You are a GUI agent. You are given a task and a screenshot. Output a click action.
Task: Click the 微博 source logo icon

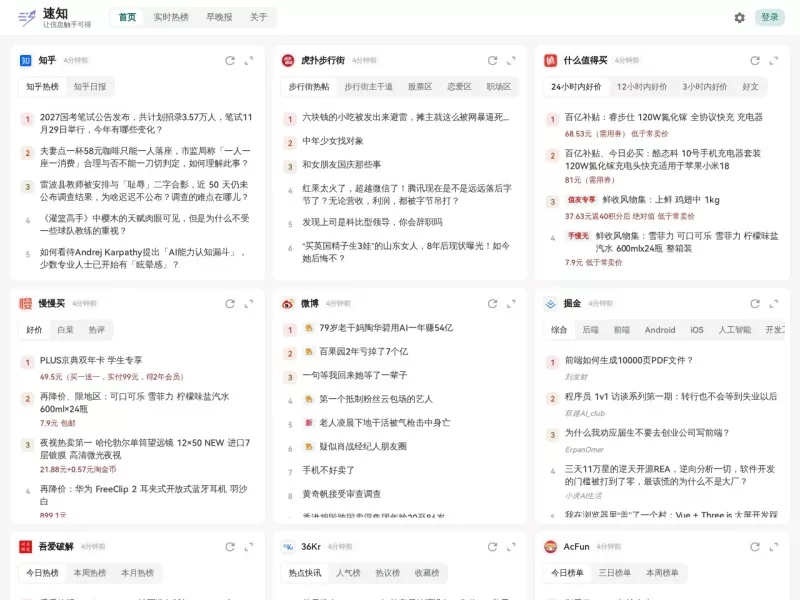pos(288,304)
